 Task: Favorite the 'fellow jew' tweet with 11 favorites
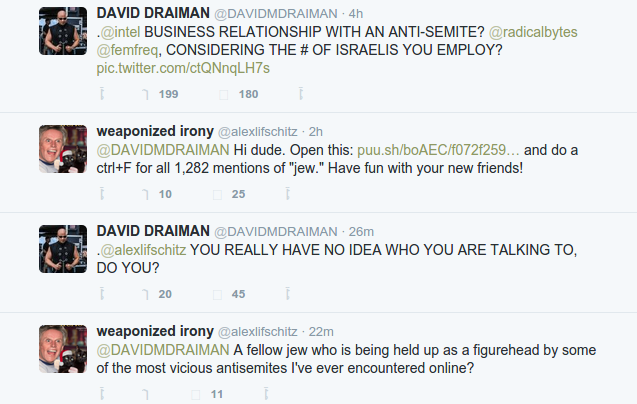(x=195, y=394)
